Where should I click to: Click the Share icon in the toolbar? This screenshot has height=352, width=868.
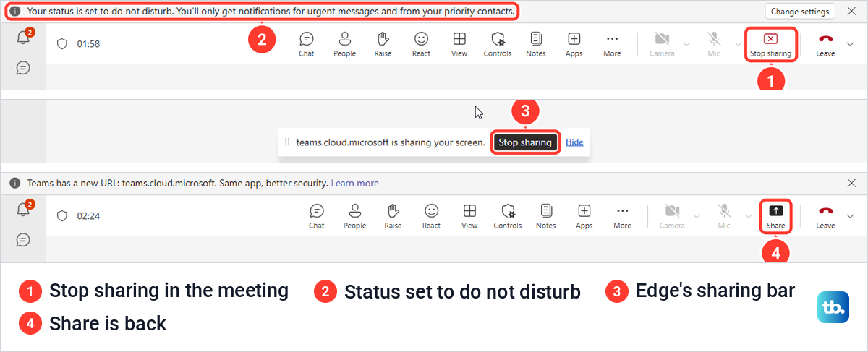pyautogui.click(x=775, y=211)
